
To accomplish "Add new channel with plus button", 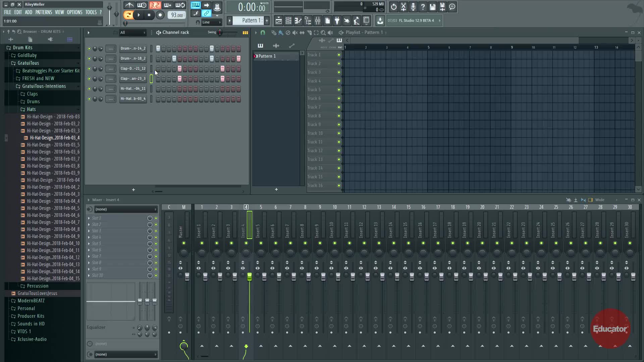I will click(x=133, y=190).
